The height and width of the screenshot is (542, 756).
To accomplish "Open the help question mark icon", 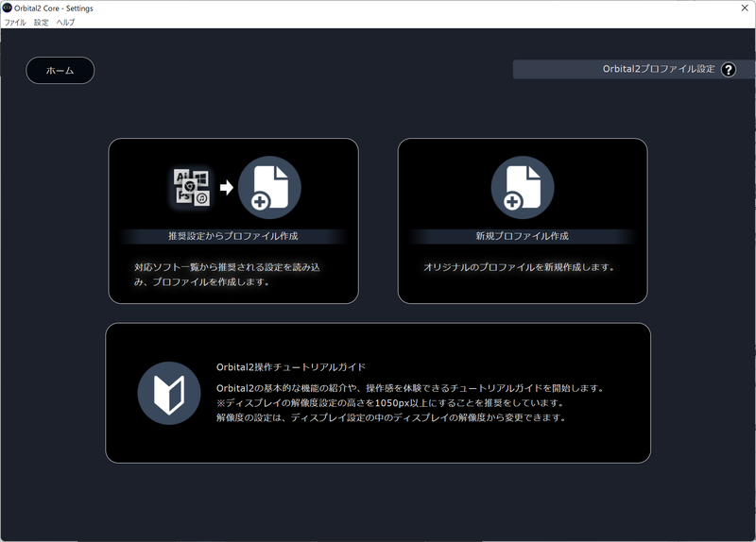I will pos(728,69).
